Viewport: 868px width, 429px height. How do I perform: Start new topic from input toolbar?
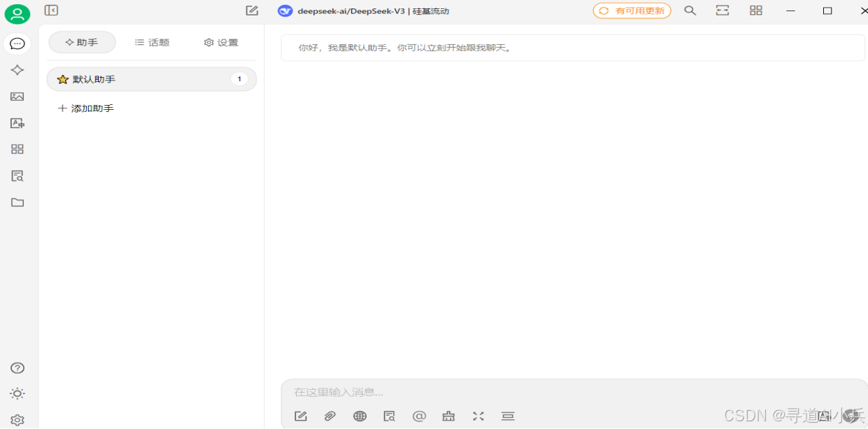pyautogui.click(x=301, y=416)
